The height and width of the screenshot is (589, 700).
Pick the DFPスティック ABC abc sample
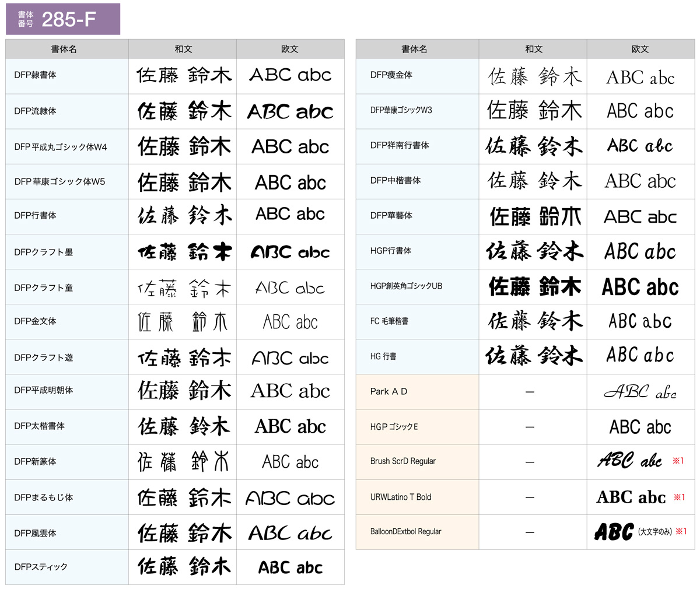(x=290, y=567)
